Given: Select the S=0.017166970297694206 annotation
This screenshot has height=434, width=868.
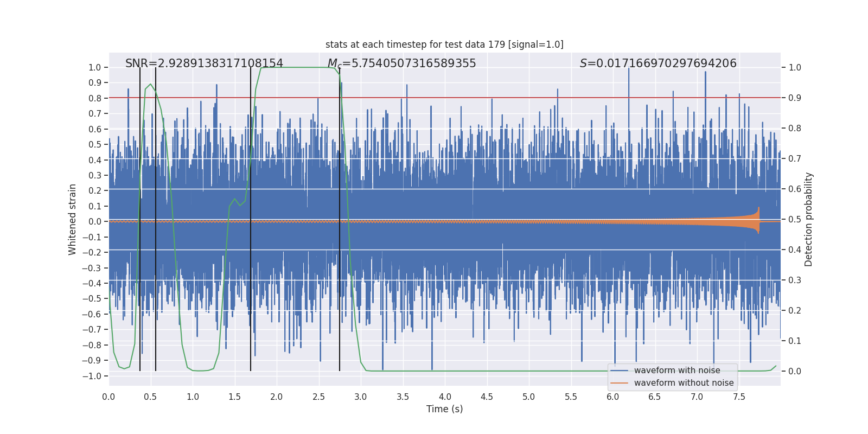Looking at the screenshot, I should 658,63.
